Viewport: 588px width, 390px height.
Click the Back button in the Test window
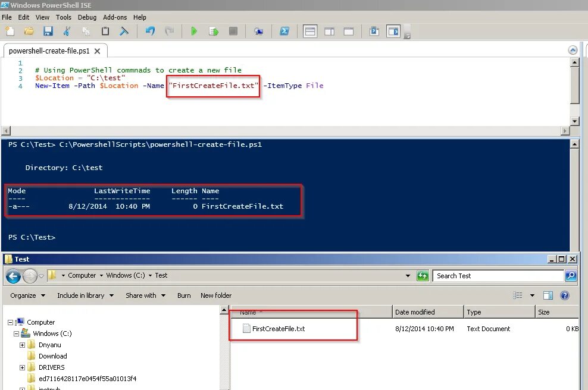[x=13, y=276]
